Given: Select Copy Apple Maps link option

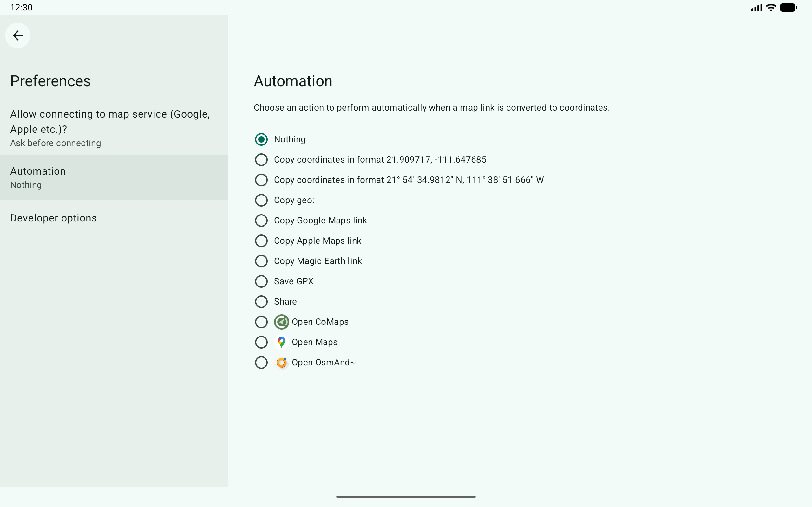Looking at the screenshot, I should point(261,241).
